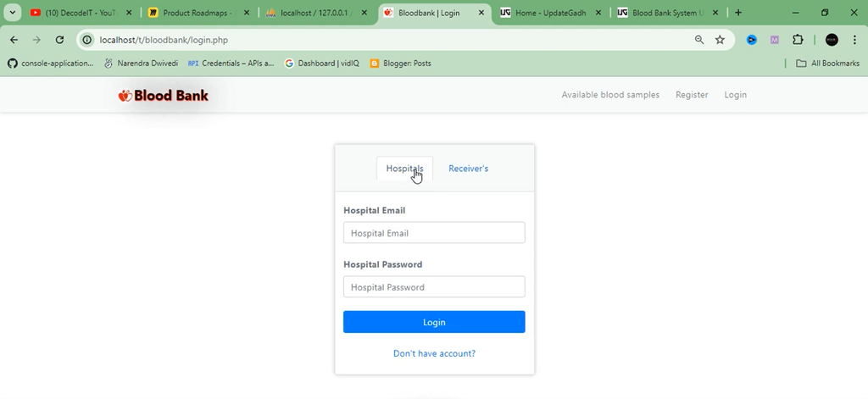The height and width of the screenshot is (399, 868).
Task: Close the Blood Bank System tab
Action: pos(715,13)
